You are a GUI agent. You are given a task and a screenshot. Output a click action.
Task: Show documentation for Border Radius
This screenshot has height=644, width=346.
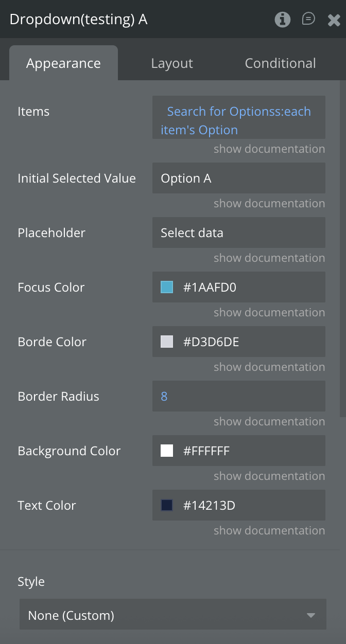[x=269, y=422]
